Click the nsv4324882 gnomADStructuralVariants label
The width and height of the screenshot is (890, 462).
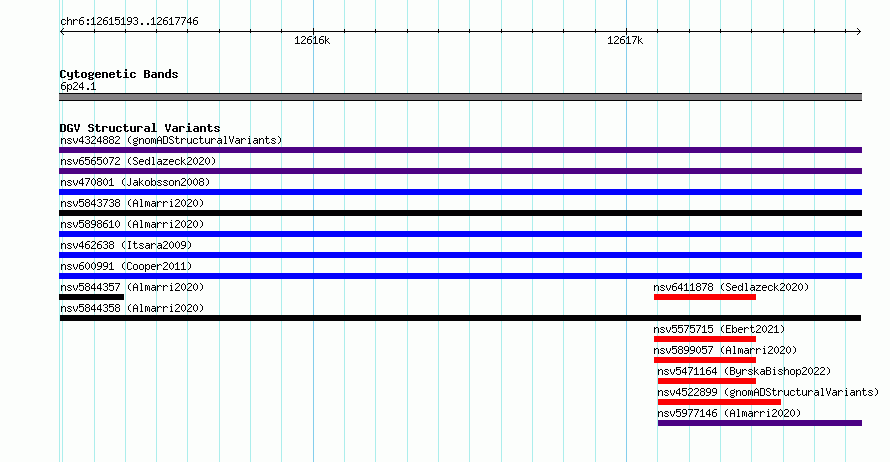[x=171, y=140]
